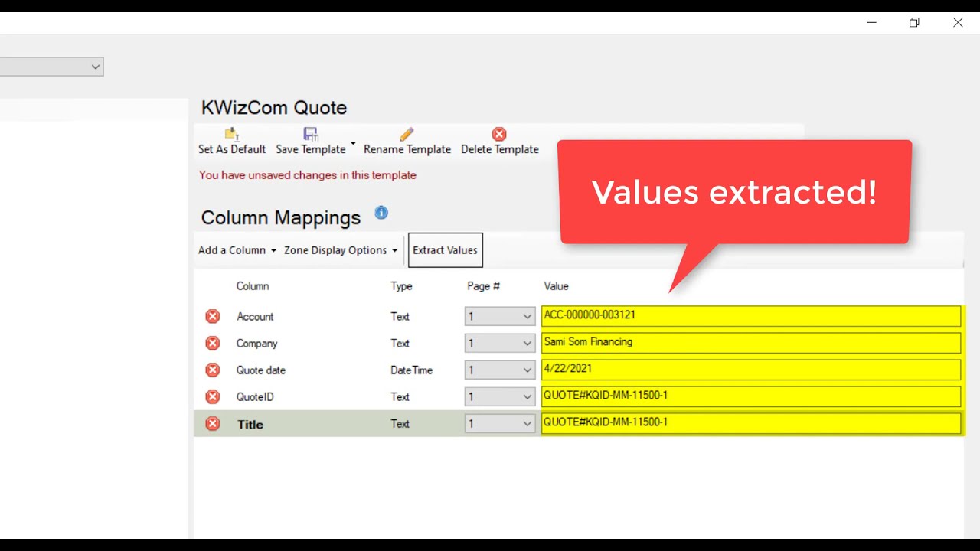980x551 pixels.
Task: Select the Company column name
Action: [256, 344]
